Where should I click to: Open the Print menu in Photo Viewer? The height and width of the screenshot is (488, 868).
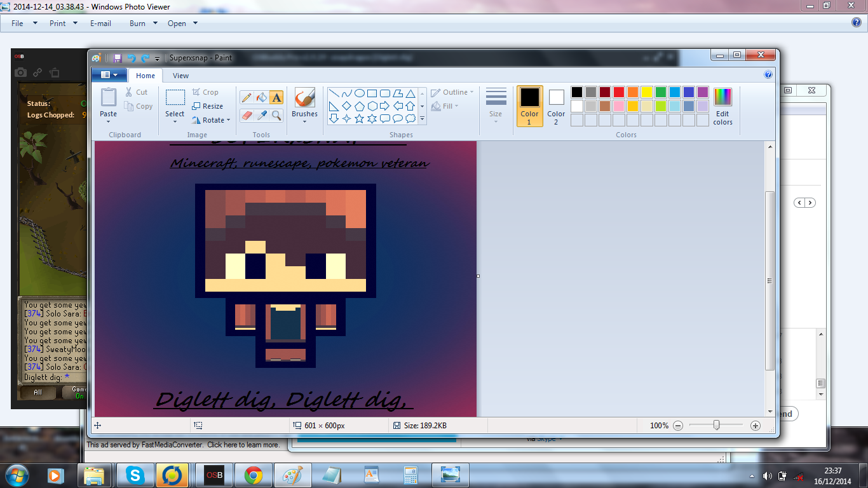pyautogui.click(x=64, y=24)
